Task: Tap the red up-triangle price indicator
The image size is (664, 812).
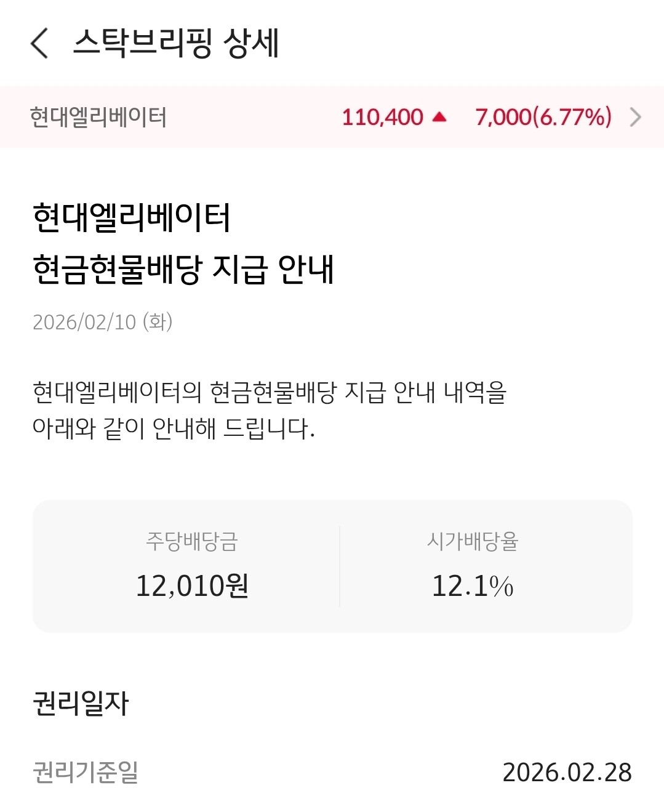Action: [439, 117]
